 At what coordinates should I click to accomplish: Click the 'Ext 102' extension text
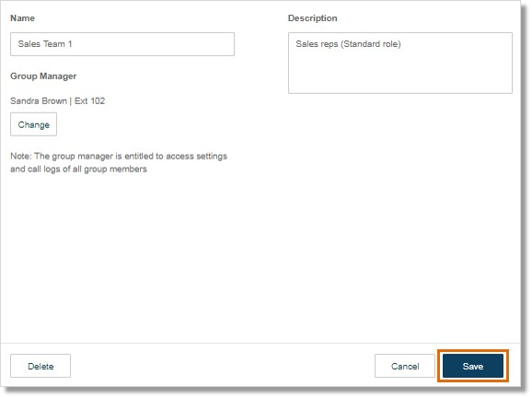89,100
